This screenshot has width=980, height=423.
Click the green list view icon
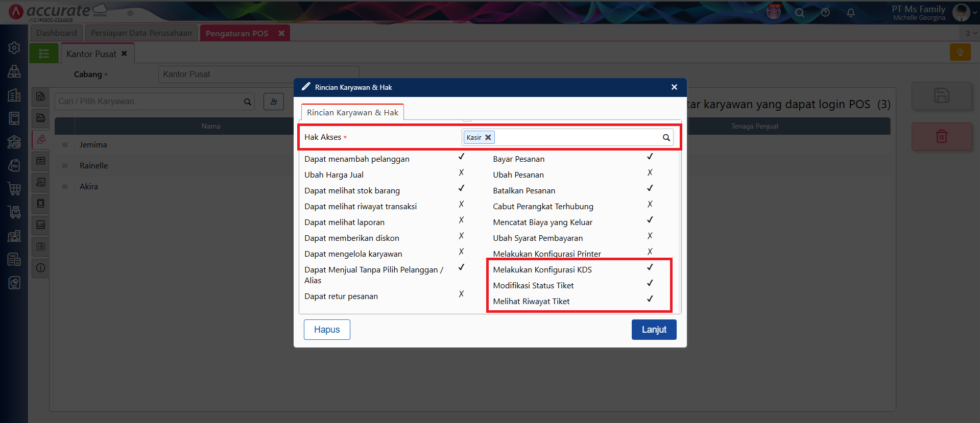44,54
